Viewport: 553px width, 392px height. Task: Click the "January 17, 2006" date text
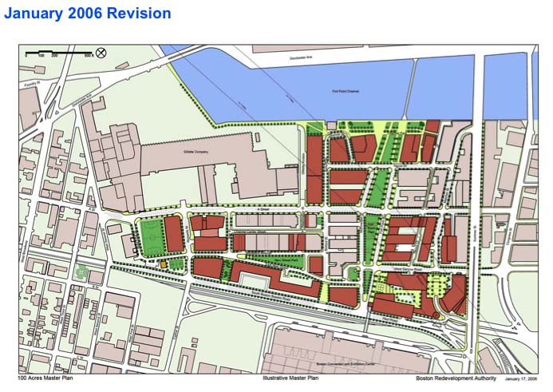click(522, 378)
